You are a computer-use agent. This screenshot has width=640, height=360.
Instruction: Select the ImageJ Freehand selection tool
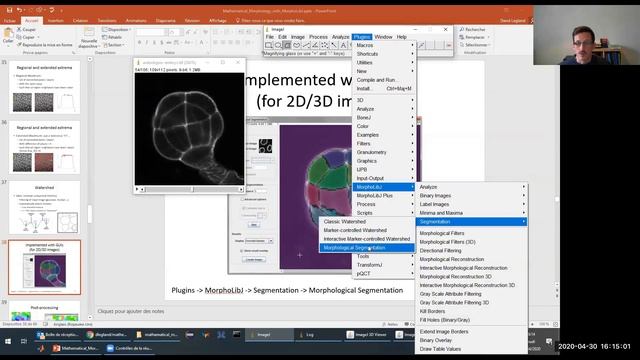[x=297, y=45]
